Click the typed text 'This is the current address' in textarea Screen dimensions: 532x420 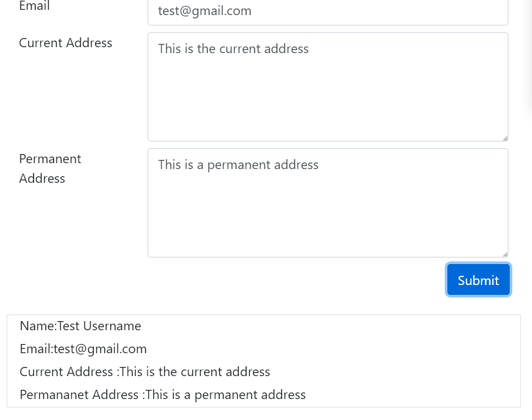[233, 49]
